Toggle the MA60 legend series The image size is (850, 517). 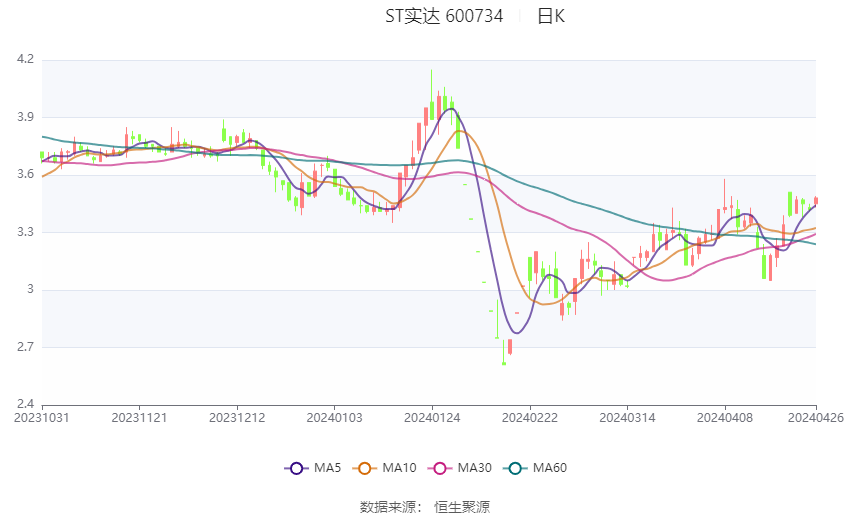click(x=535, y=468)
